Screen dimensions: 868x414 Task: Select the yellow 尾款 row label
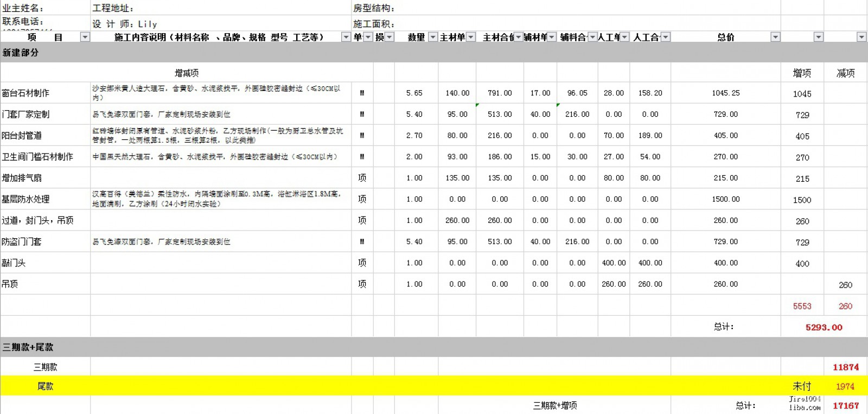click(x=45, y=386)
